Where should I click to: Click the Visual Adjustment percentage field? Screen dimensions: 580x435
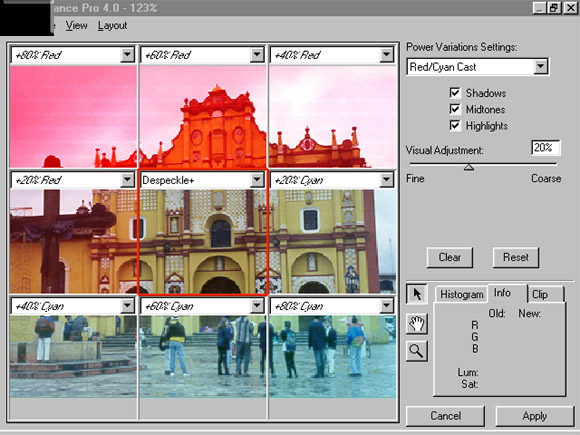545,148
